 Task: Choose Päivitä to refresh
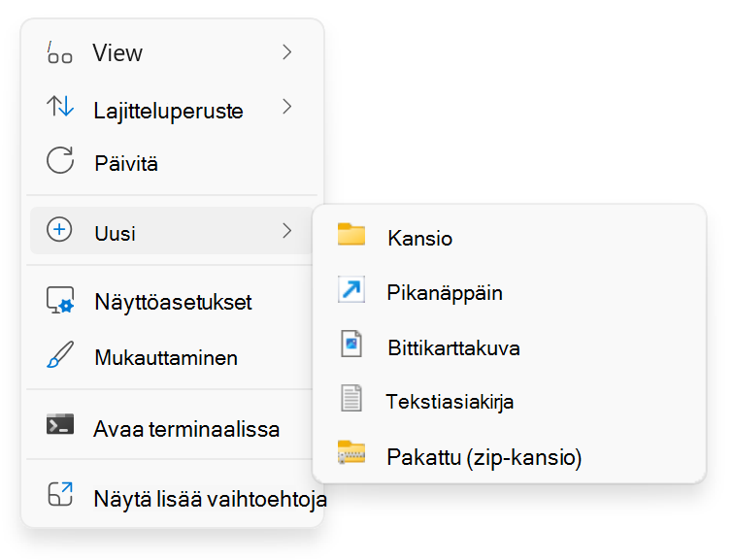tap(172, 161)
